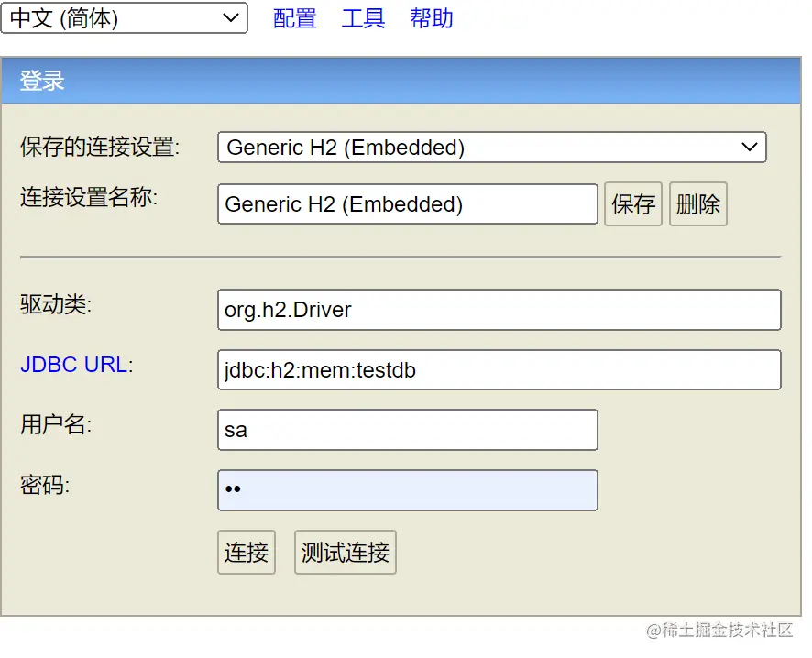Click the 删除 button
812x658 pixels.
tap(698, 204)
